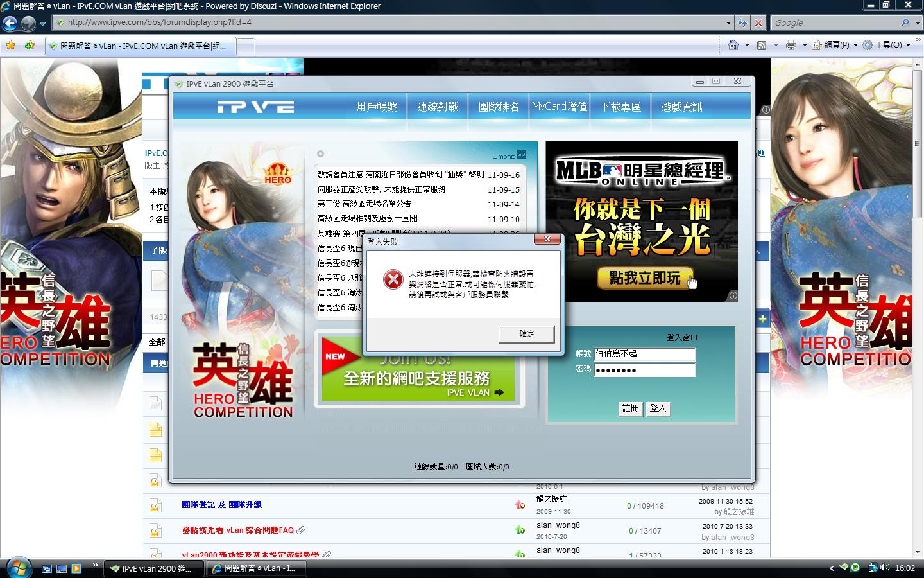This screenshot has height=578, width=924.
Task: Click the more GO link in news panel
Action: (510, 155)
